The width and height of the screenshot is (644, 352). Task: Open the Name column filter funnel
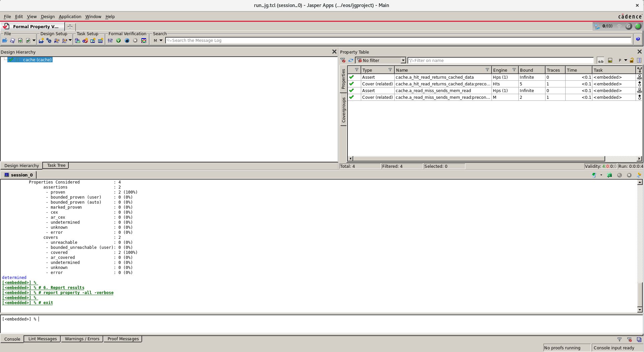[487, 70]
